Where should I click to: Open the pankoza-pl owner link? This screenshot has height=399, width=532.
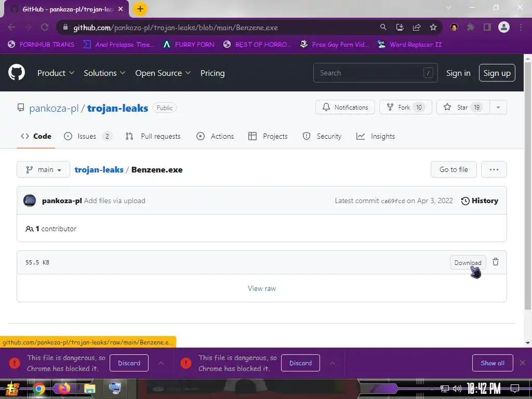(x=54, y=108)
